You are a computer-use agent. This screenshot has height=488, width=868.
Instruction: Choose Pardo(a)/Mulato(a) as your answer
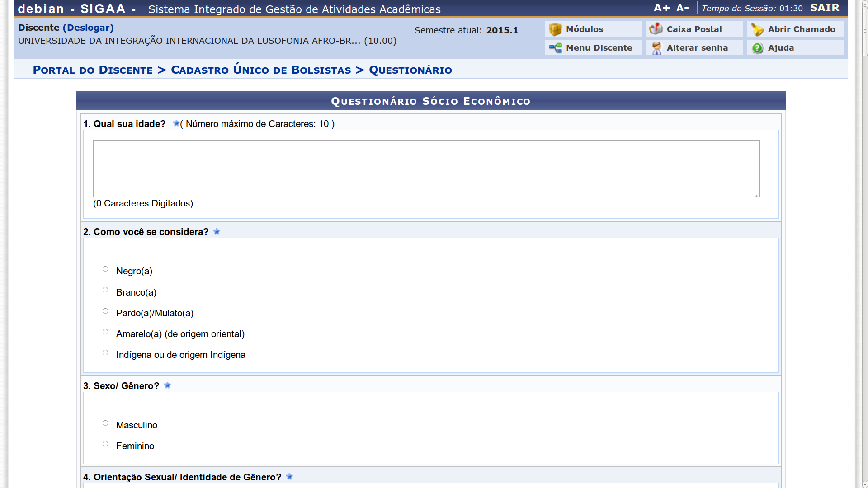105,310
